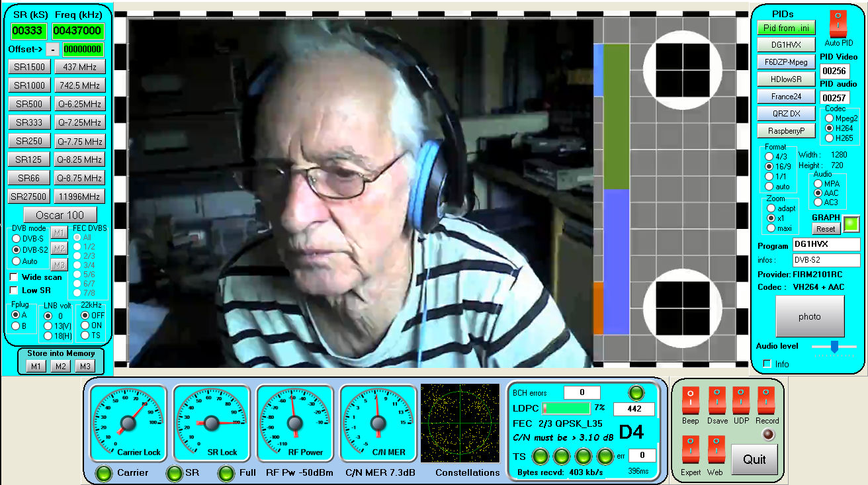This screenshot has height=485, width=868.
Task: Toggle the UDP switch
Action: pyautogui.click(x=741, y=401)
